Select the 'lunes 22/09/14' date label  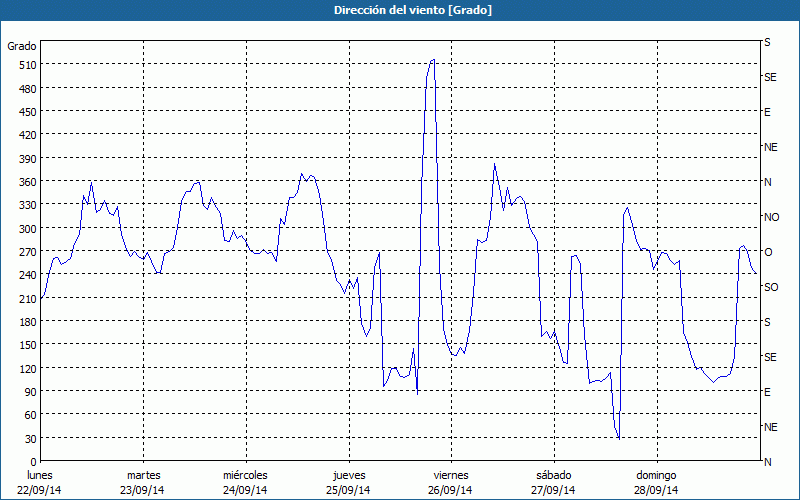point(40,482)
